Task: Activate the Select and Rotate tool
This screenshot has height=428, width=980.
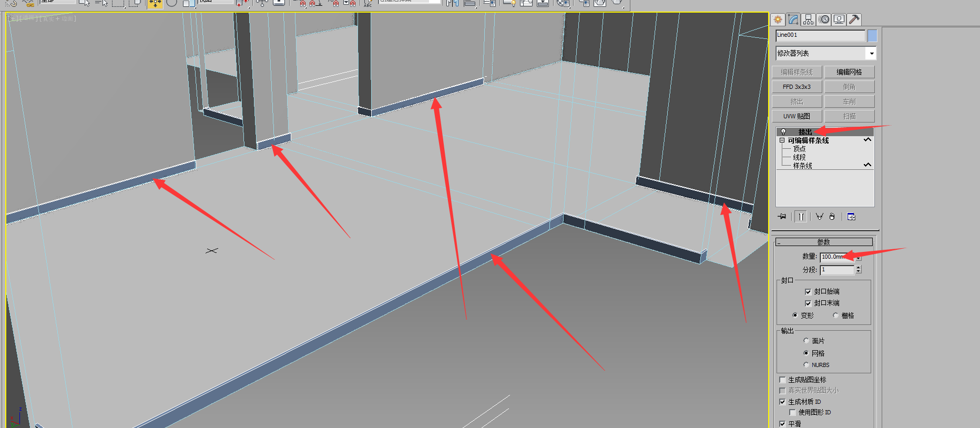Action: point(171,3)
